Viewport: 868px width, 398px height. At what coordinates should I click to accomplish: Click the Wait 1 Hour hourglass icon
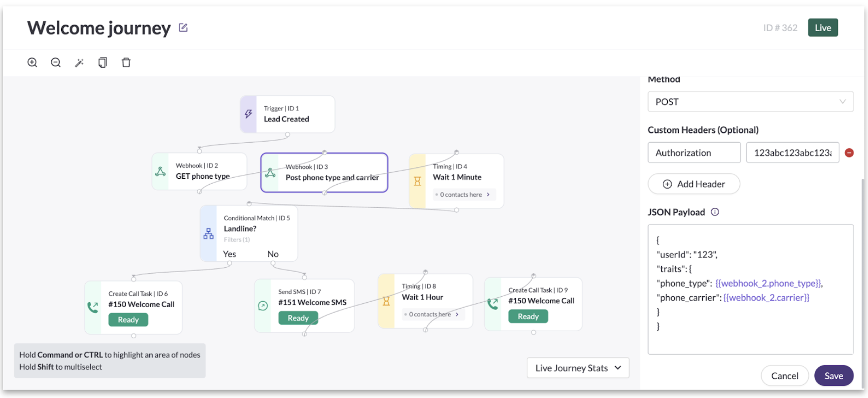pyautogui.click(x=386, y=301)
